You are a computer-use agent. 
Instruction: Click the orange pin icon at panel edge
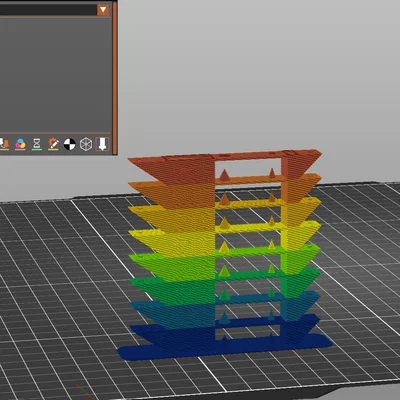[4, 144]
